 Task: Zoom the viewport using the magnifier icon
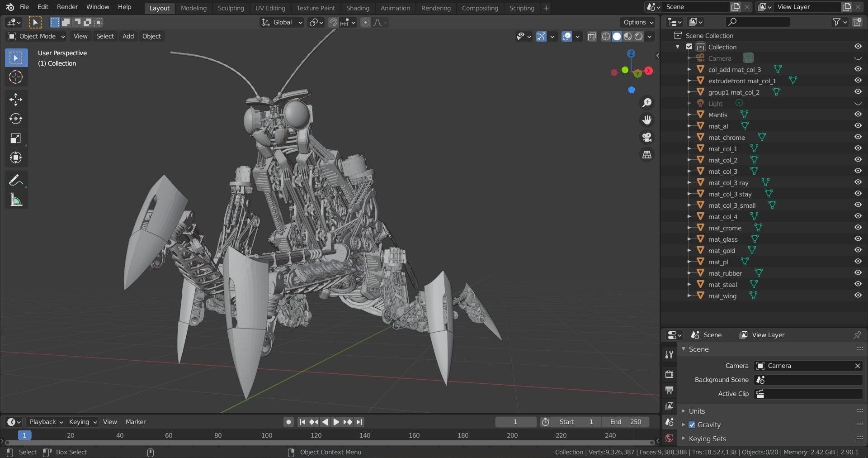coord(646,103)
